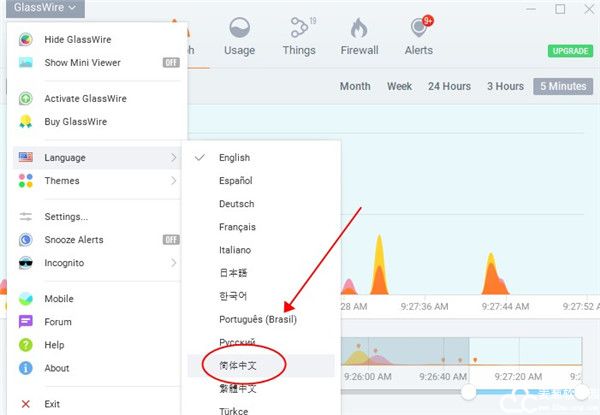Viewport: 600px width, 415px height.
Task: Click the Language flag icon
Action: (26, 157)
